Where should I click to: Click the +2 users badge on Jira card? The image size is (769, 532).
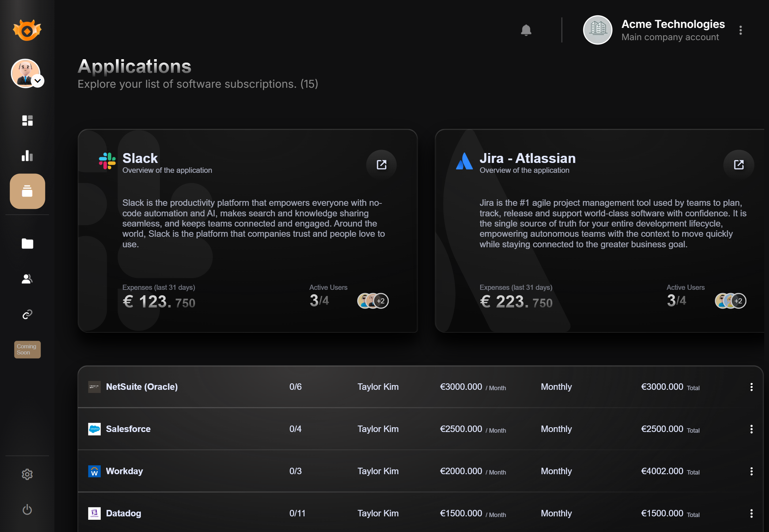click(738, 301)
